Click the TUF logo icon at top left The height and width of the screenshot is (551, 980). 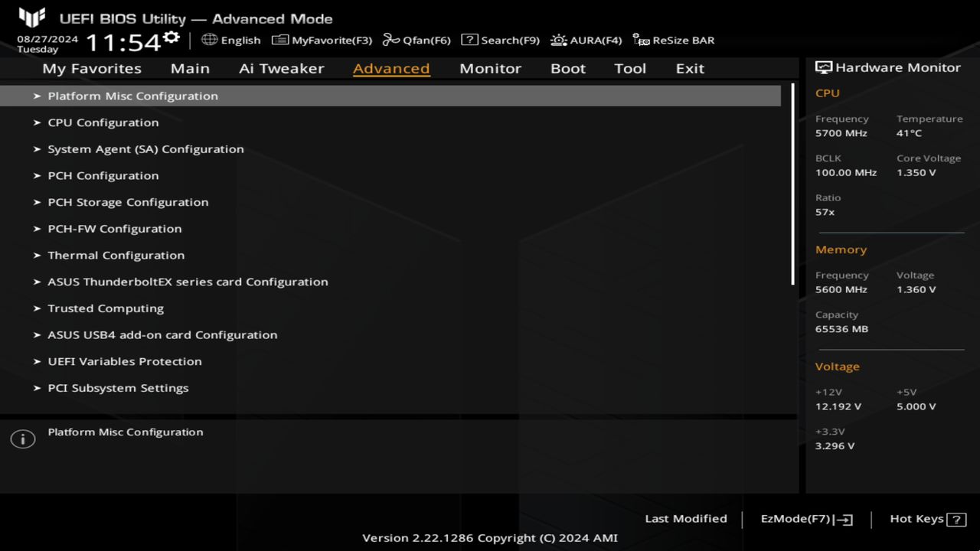point(32,18)
